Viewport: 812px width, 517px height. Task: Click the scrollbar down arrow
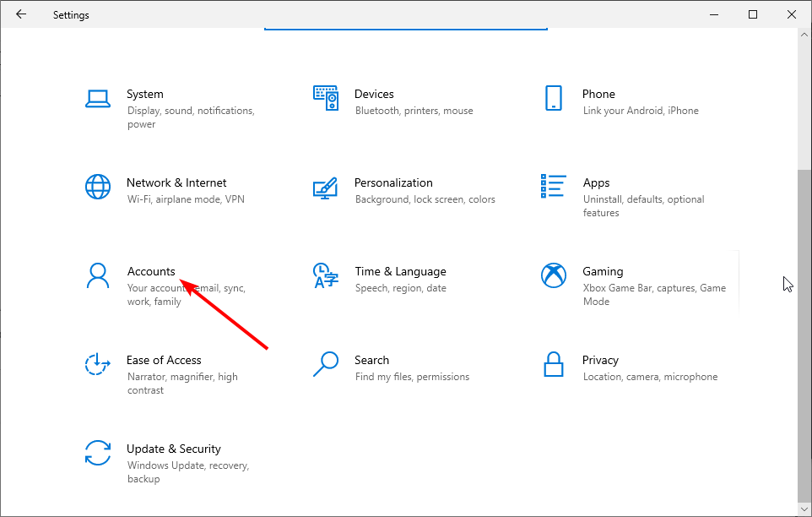pyautogui.click(x=804, y=509)
